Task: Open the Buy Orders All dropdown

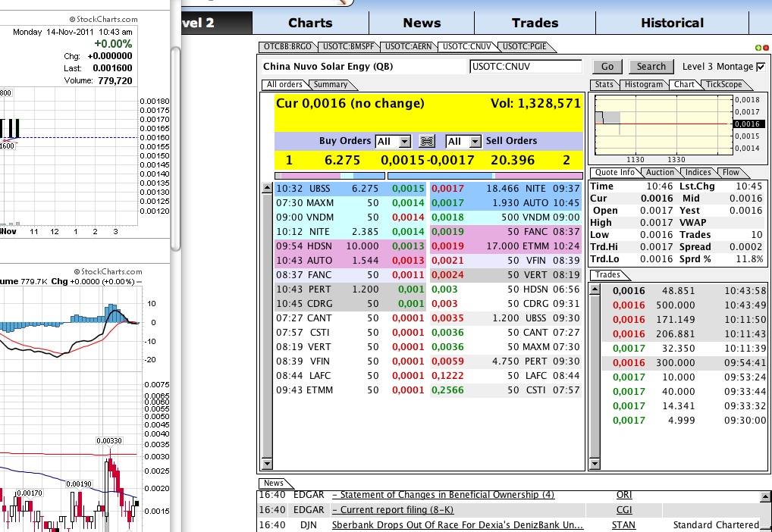Action: [394, 142]
